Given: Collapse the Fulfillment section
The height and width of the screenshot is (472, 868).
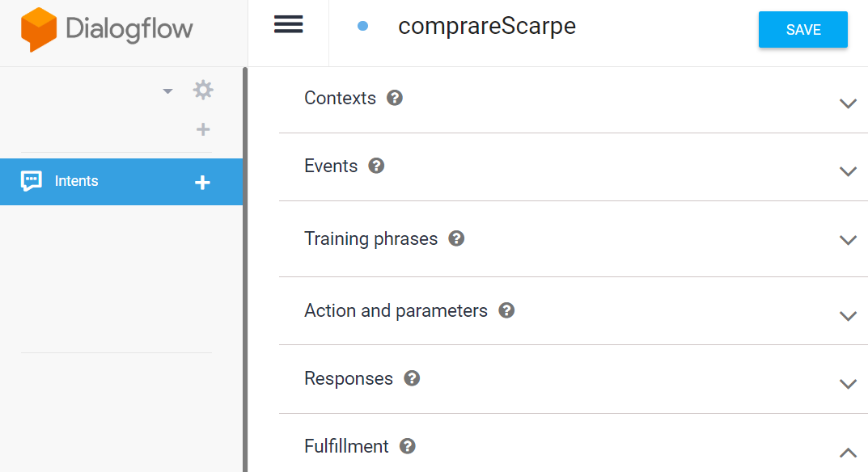Looking at the screenshot, I should [848, 453].
